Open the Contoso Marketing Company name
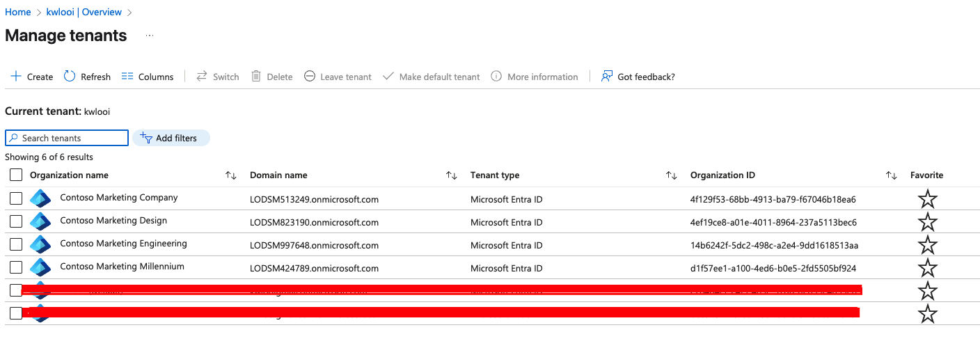Image resolution: width=980 pixels, height=339 pixels. 119,198
